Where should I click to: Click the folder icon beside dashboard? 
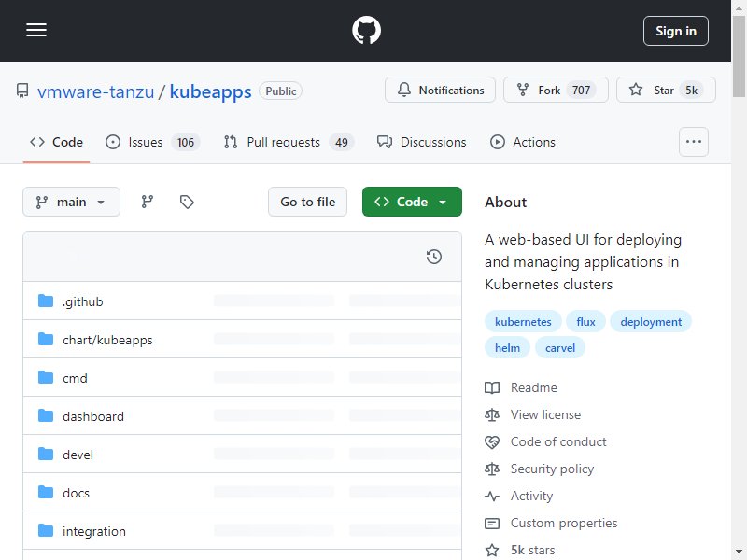tap(46, 415)
